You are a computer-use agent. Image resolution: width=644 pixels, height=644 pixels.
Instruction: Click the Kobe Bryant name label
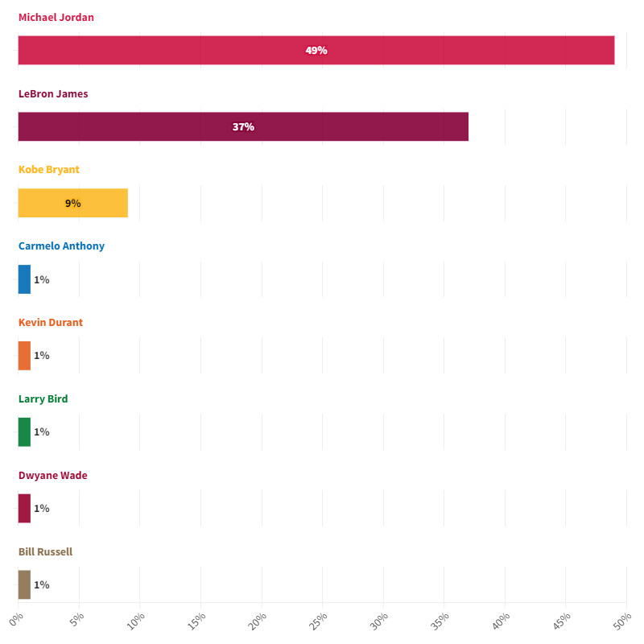[x=49, y=170]
